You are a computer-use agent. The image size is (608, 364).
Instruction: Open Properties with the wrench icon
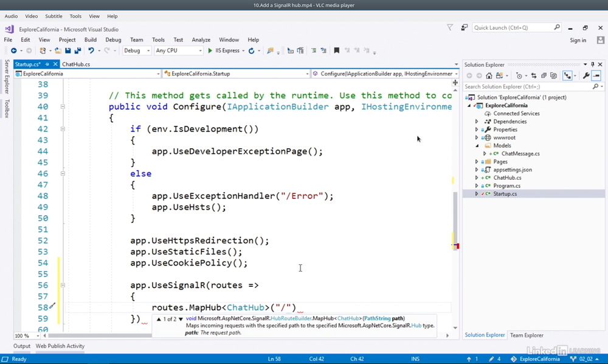pyautogui.click(x=586, y=75)
